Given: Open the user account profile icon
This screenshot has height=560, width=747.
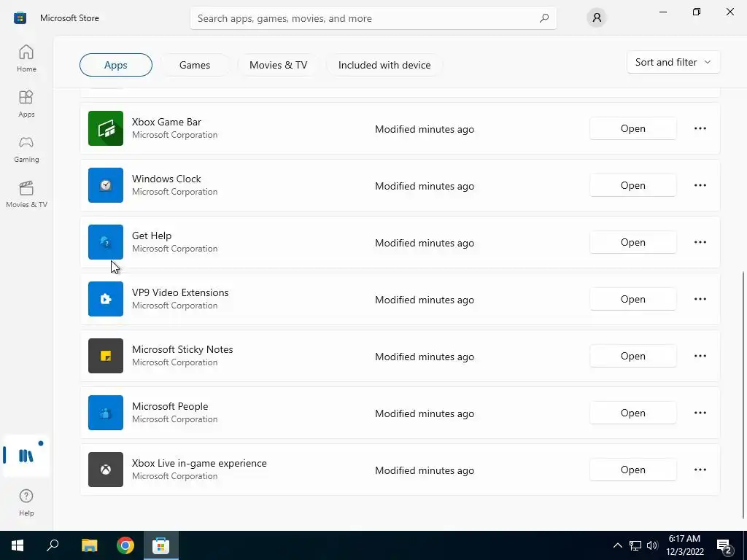Looking at the screenshot, I should pyautogui.click(x=597, y=18).
